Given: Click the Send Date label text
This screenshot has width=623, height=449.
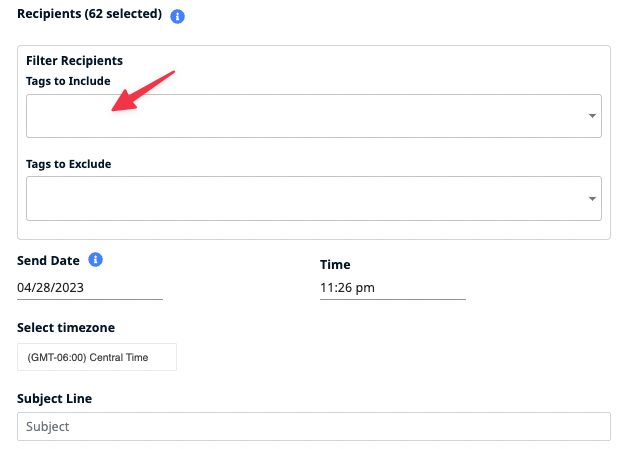Looking at the screenshot, I should click(48, 261).
